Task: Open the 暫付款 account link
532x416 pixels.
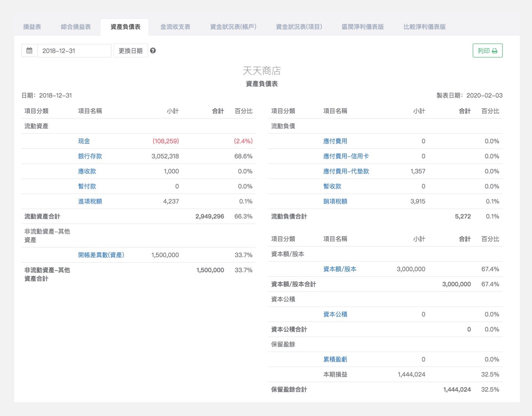Action: [x=87, y=186]
